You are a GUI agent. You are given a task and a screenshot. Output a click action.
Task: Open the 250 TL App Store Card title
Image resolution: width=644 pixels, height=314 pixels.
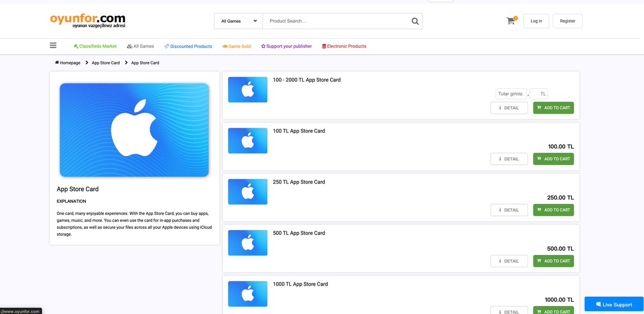point(299,182)
